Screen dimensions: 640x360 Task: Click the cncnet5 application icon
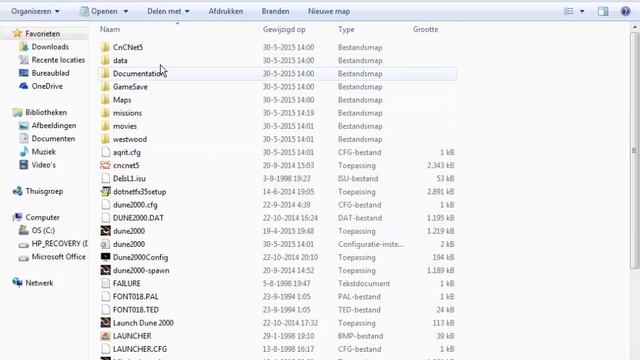click(105, 165)
